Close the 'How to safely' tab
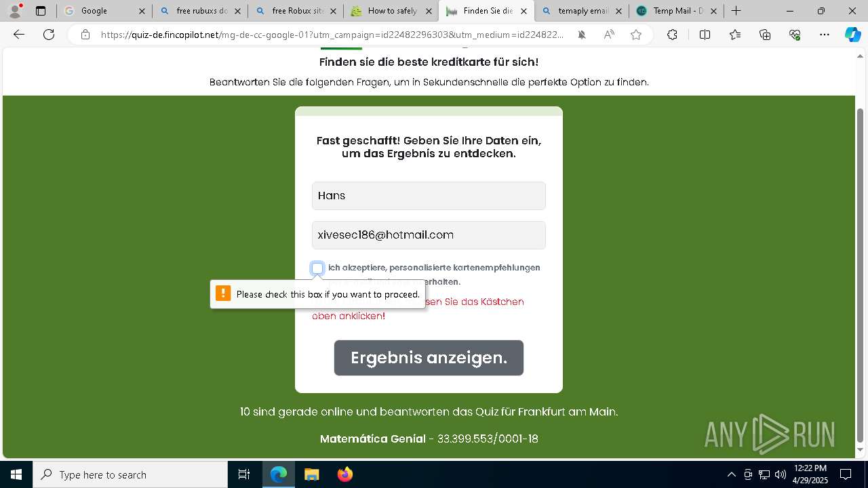This screenshot has height=488, width=868. tap(428, 11)
